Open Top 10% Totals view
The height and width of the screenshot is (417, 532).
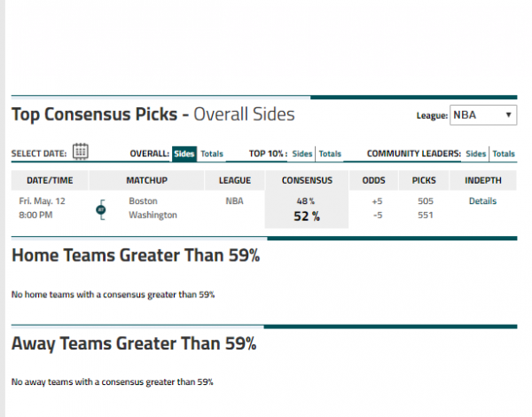330,153
